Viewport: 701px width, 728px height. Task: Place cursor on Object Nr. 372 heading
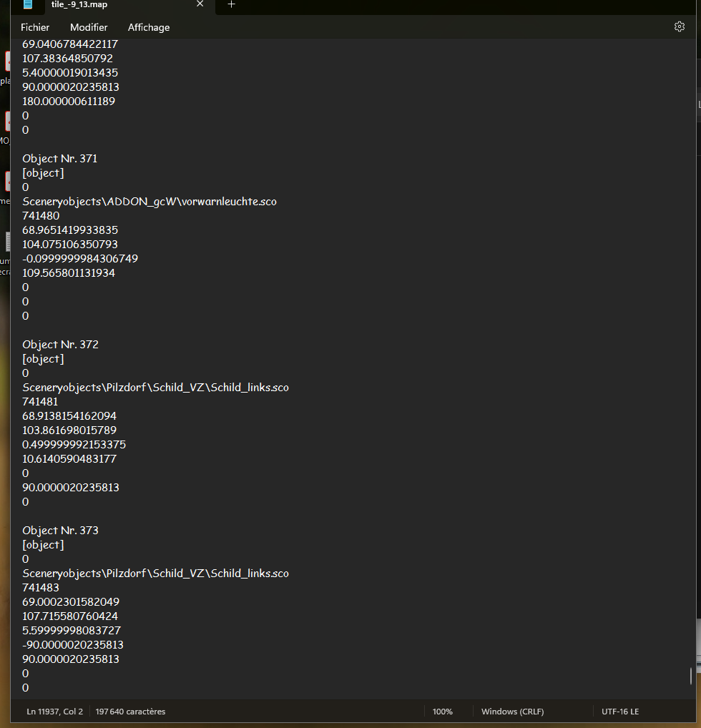pyautogui.click(x=60, y=345)
